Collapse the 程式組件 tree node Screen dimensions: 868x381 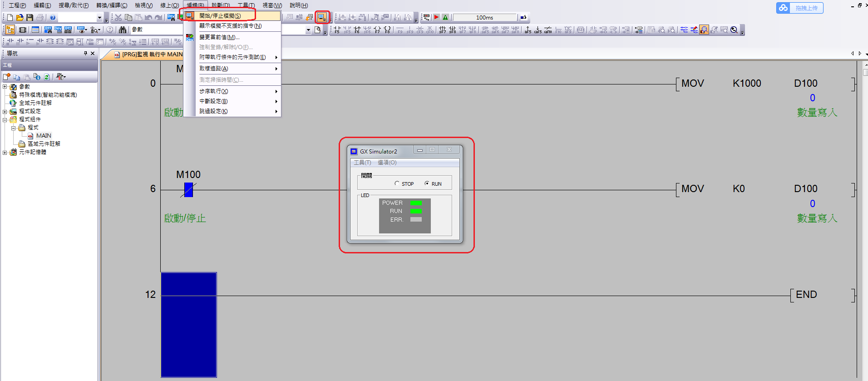point(5,120)
